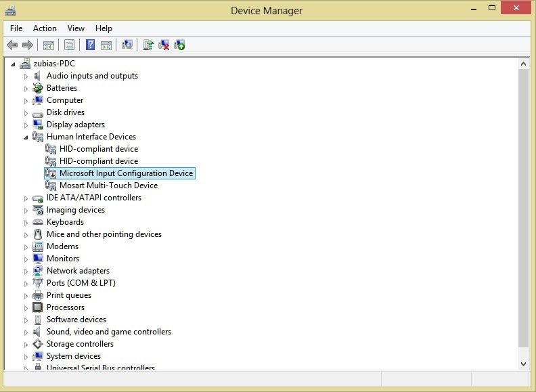Click the Network adapters category icon
The image size is (536, 392).
pos(38,271)
